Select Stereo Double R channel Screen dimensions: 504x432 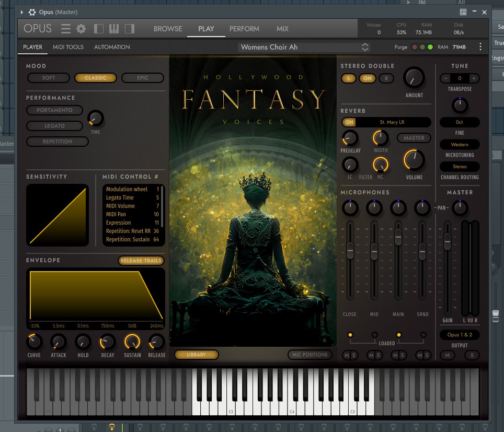(x=386, y=78)
